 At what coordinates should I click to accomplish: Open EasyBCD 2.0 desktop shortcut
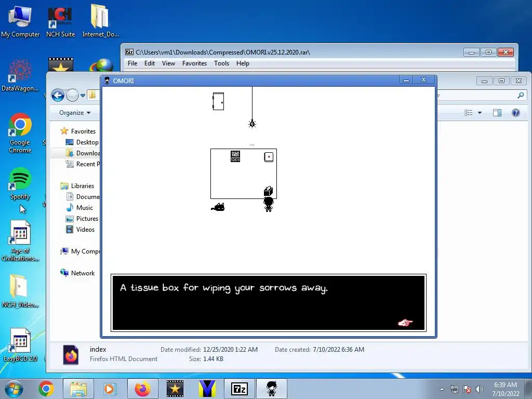point(20,344)
